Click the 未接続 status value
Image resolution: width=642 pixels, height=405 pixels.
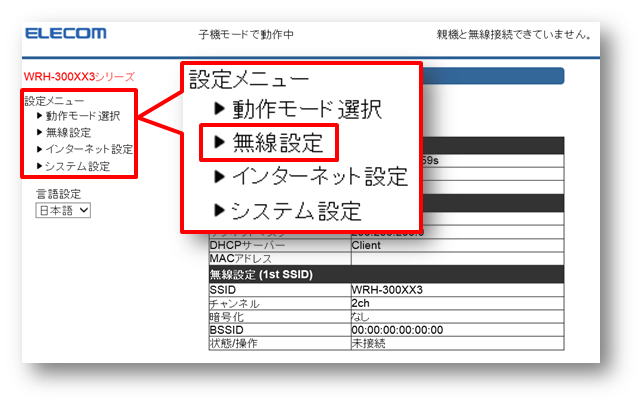(x=457, y=343)
